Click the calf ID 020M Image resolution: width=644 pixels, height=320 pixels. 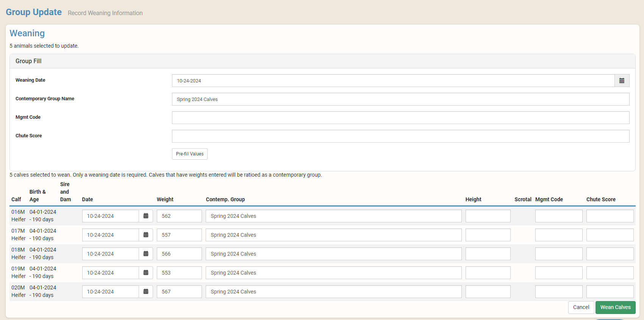click(x=18, y=287)
